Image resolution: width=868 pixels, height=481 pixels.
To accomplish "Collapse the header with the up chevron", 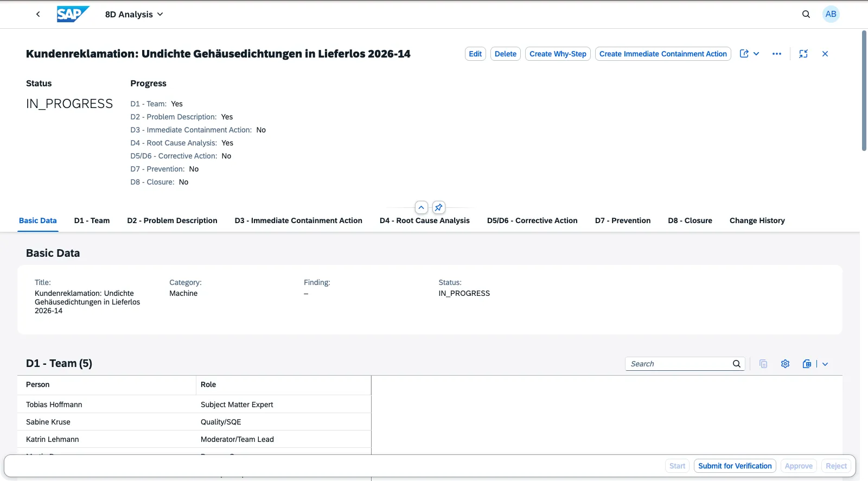I will point(422,207).
